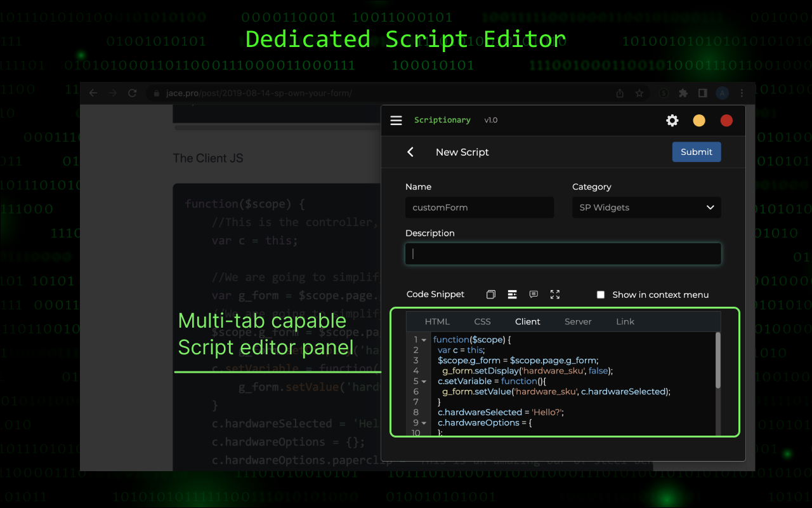Image resolution: width=812 pixels, height=508 pixels.
Task: Collapse the code fold at line 9
Action: (x=424, y=423)
